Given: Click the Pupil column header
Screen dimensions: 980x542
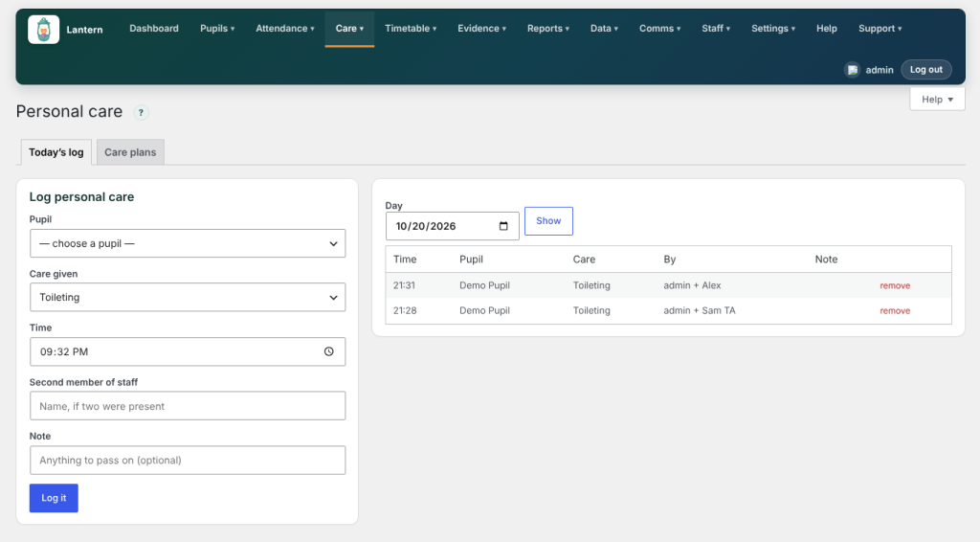Looking at the screenshot, I should [471, 259].
